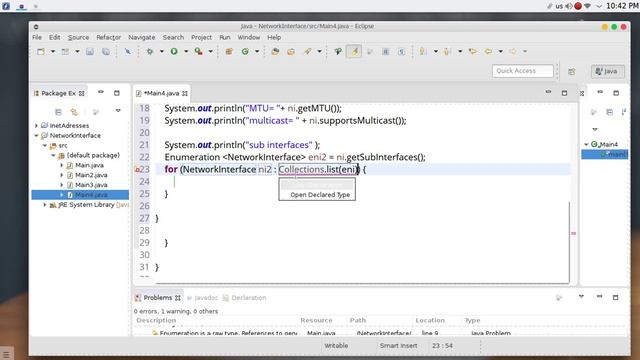Toggle Mark Occurrences highlighted toolbar button
This screenshot has height=360, width=640.
click(354, 51)
